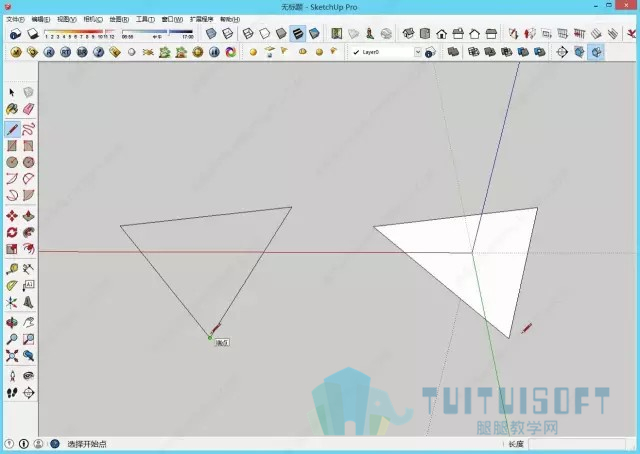The height and width of the screenshot is (454, 640).
Task: Activate the Orbit tool
Action: pyautogui.click(x=12, y=323)
